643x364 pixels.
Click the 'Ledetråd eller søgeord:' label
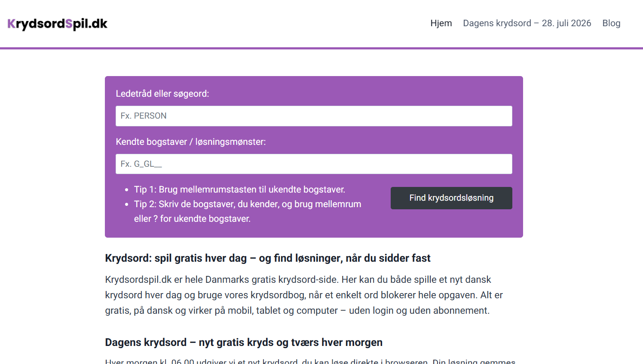click(162, 94)
